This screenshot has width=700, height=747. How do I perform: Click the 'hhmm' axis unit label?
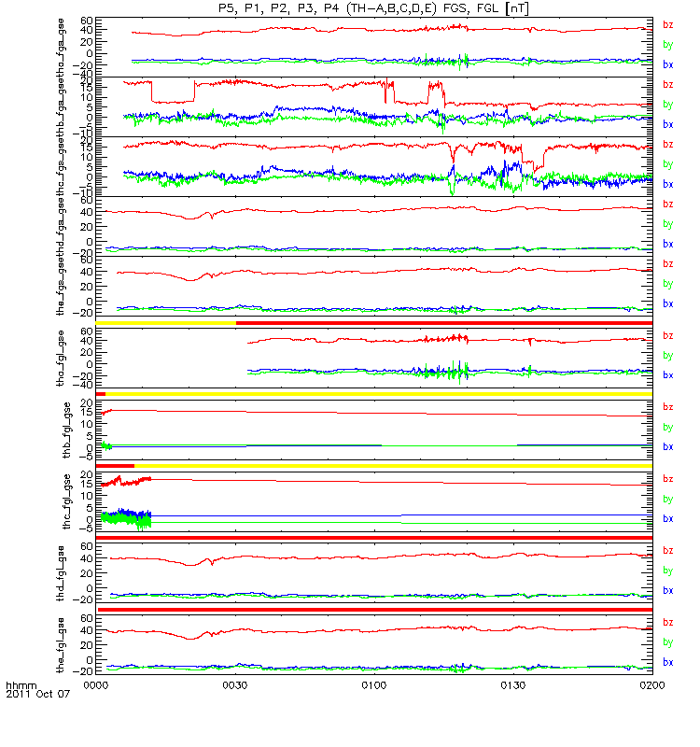pyautogui.click(x=21, y=686)
